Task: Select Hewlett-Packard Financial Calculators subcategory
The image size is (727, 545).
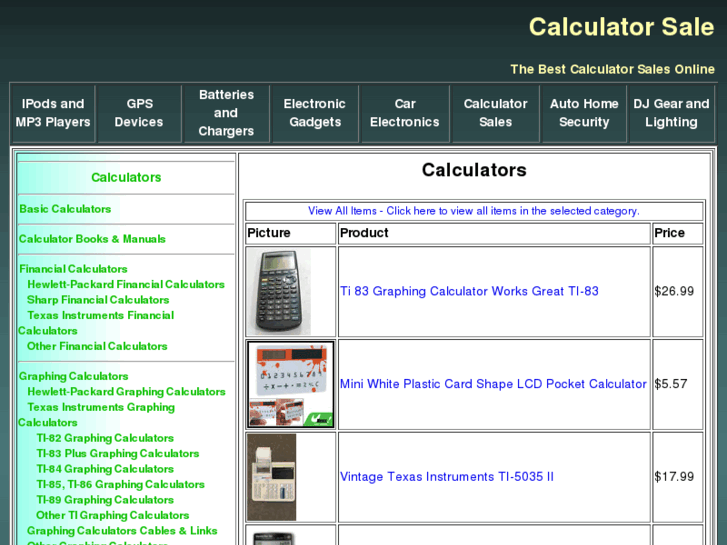Action: click(x=126, y=284)
